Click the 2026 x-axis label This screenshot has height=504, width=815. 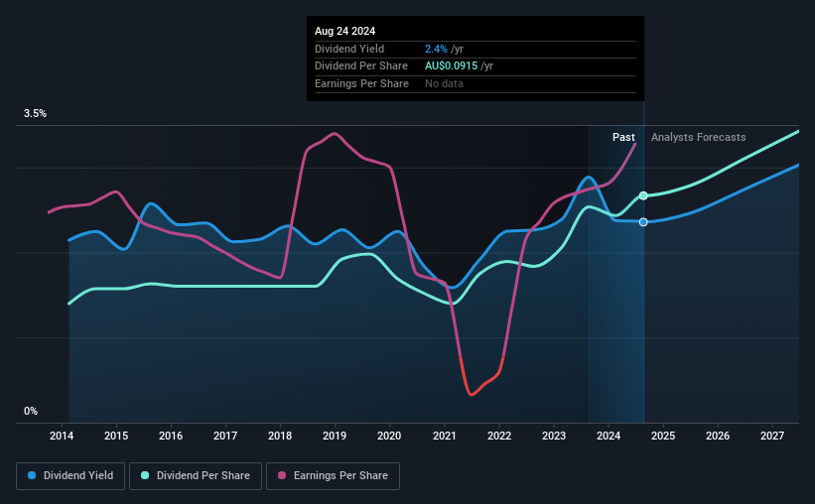click(718, 436)
